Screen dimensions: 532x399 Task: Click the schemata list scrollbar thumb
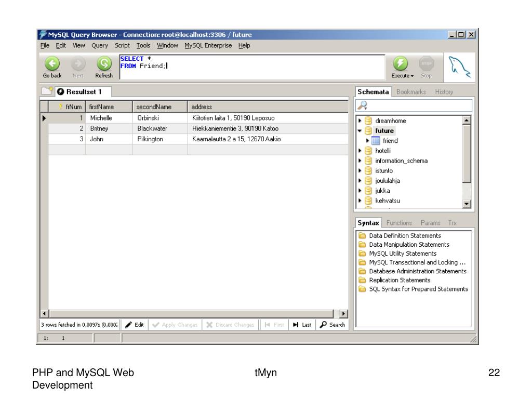pos(467,153)
